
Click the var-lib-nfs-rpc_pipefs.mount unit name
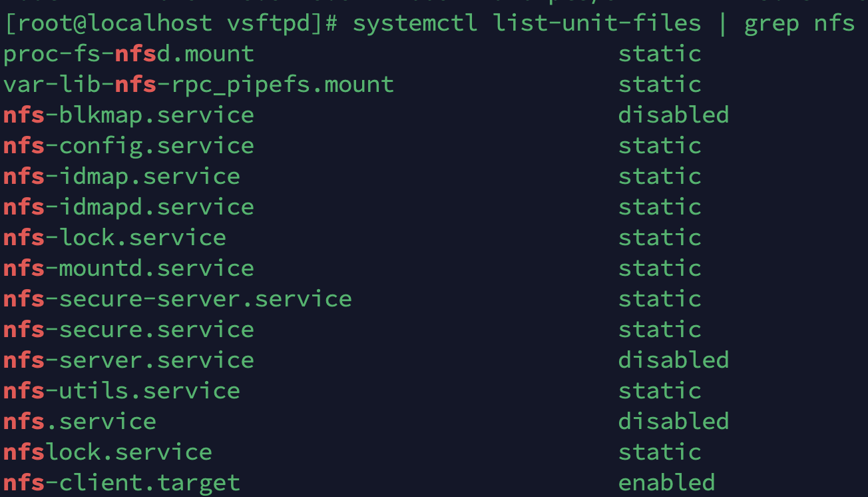coord(198,85)
